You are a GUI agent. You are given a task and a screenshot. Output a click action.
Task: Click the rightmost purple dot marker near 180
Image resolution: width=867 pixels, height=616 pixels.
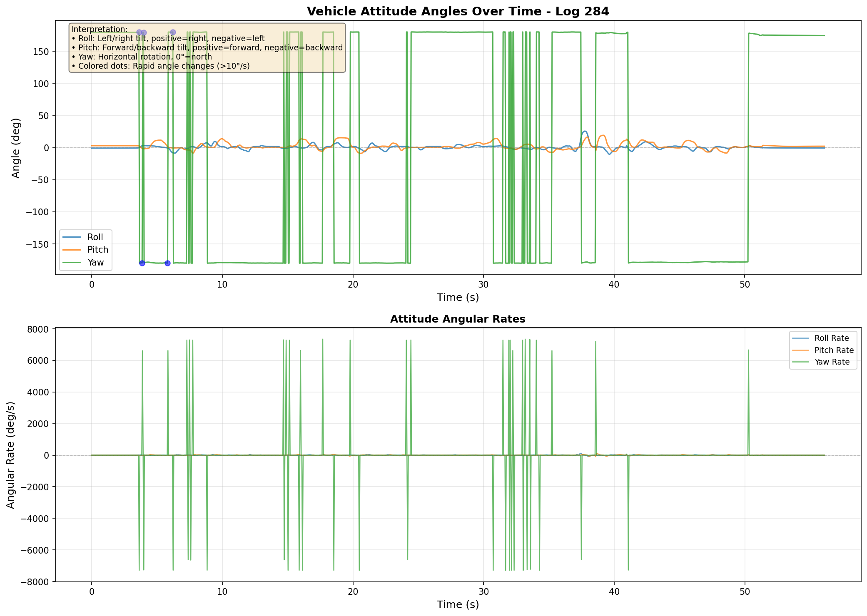pos(173,32)
